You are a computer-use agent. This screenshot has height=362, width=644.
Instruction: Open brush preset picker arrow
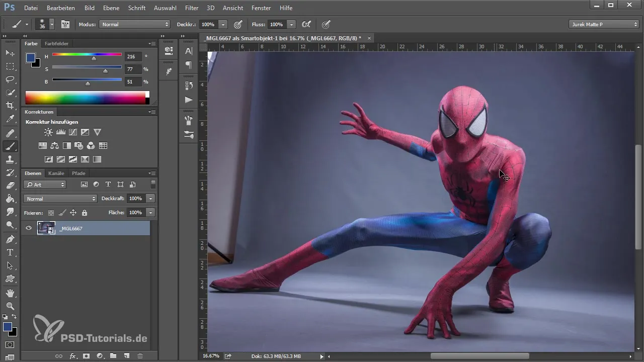coord(52,24)
